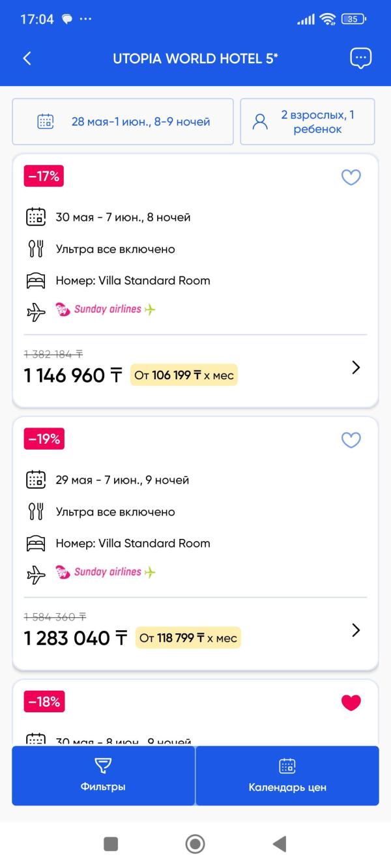
Task: Open Календарь цен
Action: [x=287, y=775]
